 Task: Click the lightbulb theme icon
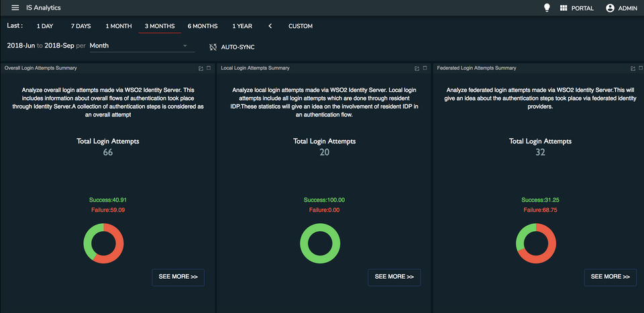point(547,8)
